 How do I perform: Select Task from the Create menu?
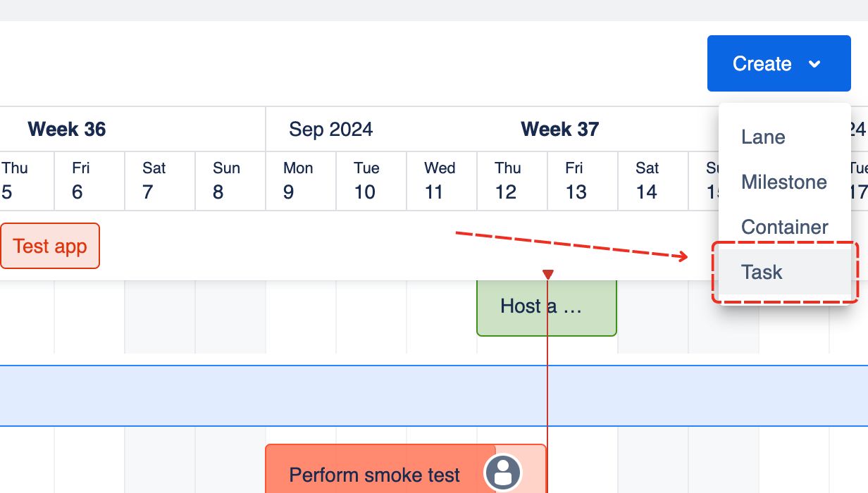click(x=762, y=272)
